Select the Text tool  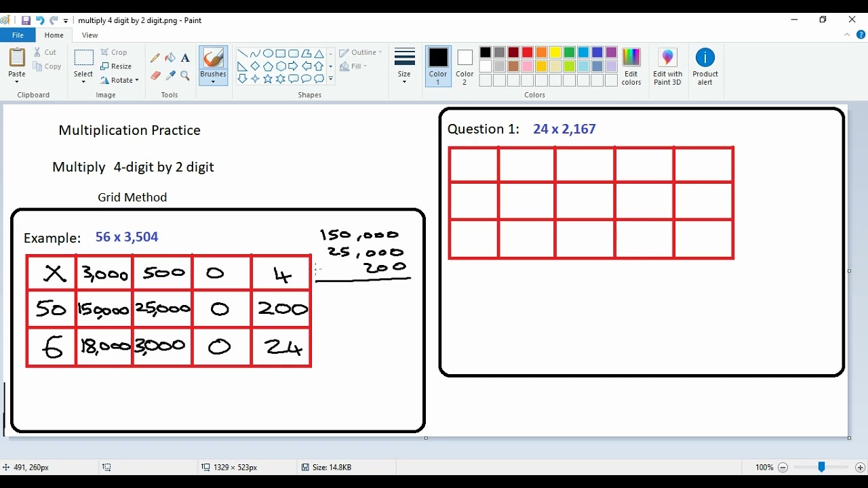185,58
